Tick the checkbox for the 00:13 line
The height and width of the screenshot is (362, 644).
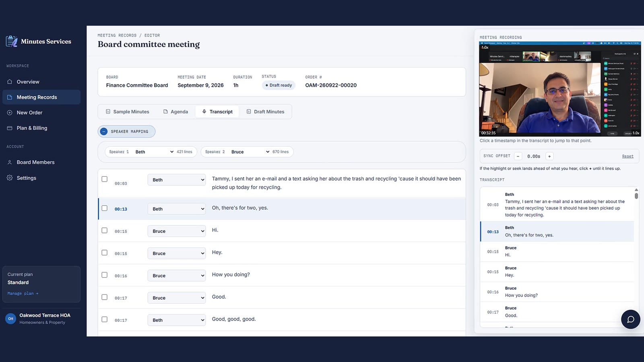pyautogui.click(x=105, y=208)
